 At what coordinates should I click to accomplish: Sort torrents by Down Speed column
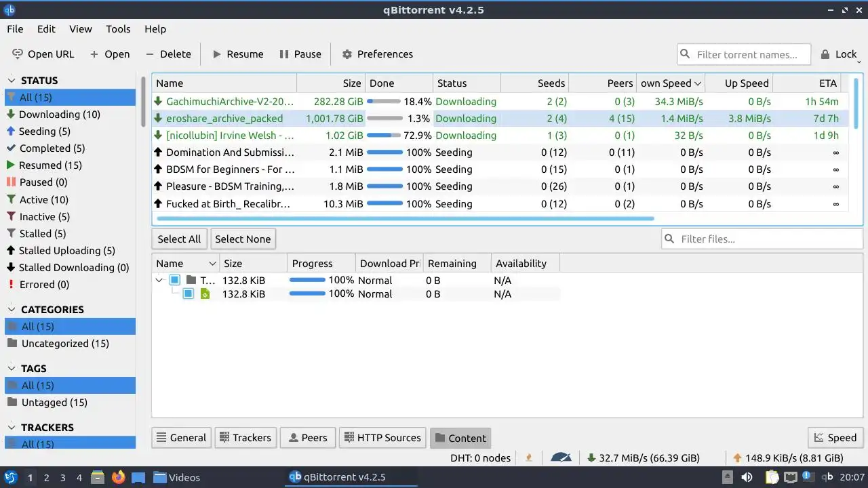pyautogui.click(x=671, y=83)
